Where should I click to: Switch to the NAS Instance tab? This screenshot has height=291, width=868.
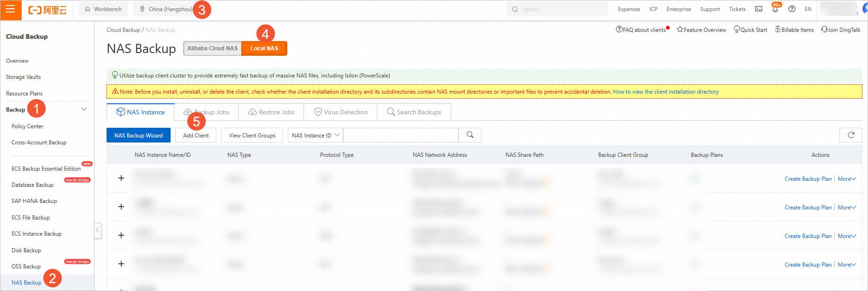tap(140, 112)
